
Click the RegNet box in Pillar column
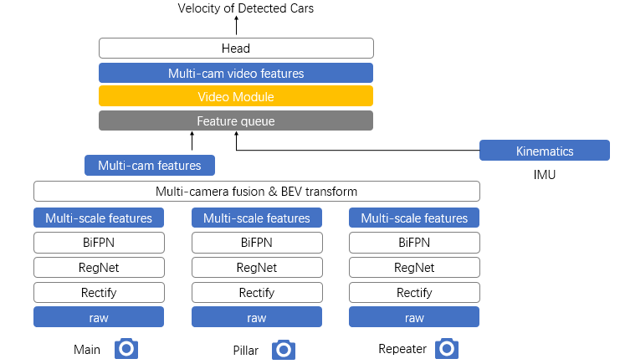[x=257, y=268]
